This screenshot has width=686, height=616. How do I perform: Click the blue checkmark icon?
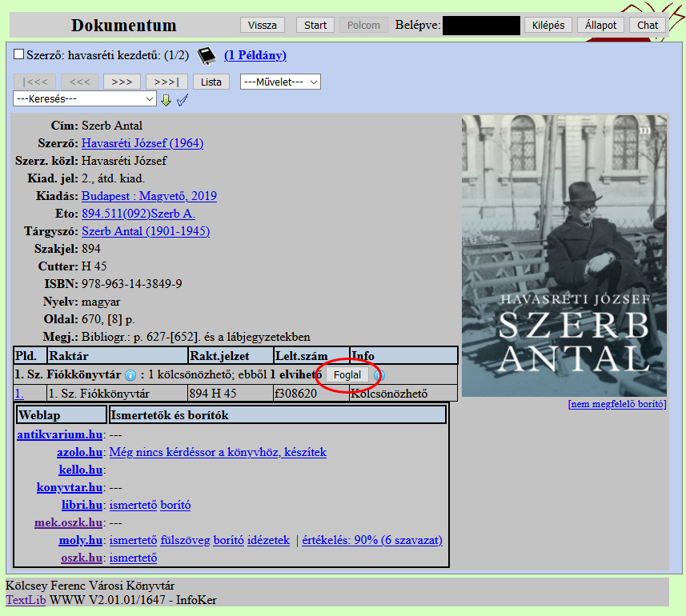click(182, 100)
